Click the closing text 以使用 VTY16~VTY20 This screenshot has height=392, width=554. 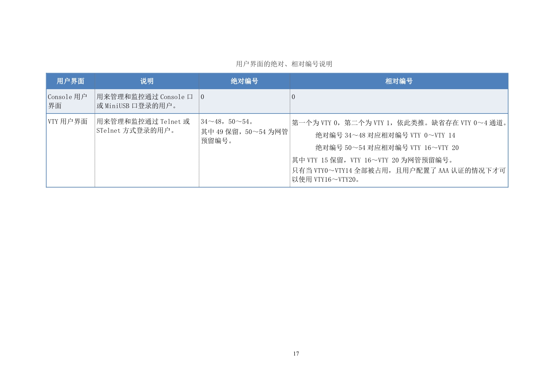(x=326, y=180)
